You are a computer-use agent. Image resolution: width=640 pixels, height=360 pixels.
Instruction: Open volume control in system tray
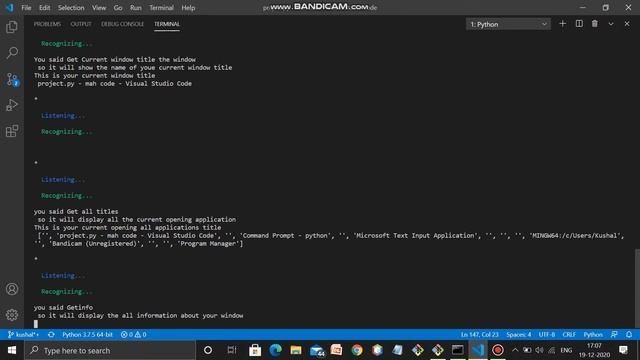pos(539,350)
